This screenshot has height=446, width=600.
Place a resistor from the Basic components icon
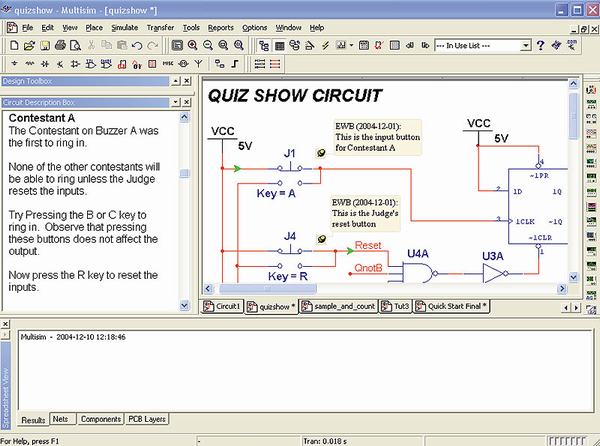tap(28, 63)
